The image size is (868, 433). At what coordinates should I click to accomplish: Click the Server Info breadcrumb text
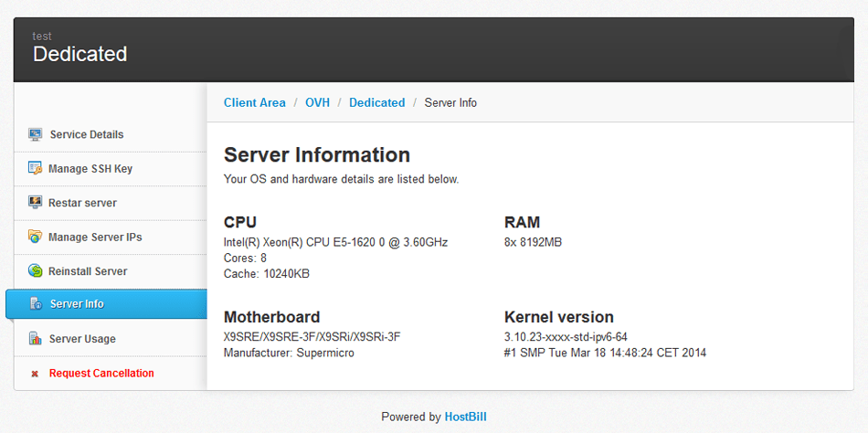(x=450, y=103)
